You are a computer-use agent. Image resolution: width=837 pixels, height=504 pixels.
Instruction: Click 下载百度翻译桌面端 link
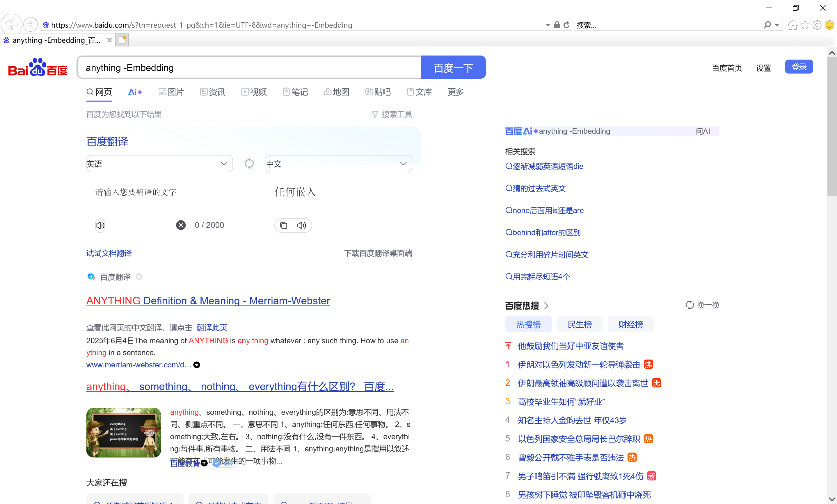pos(378,253)
